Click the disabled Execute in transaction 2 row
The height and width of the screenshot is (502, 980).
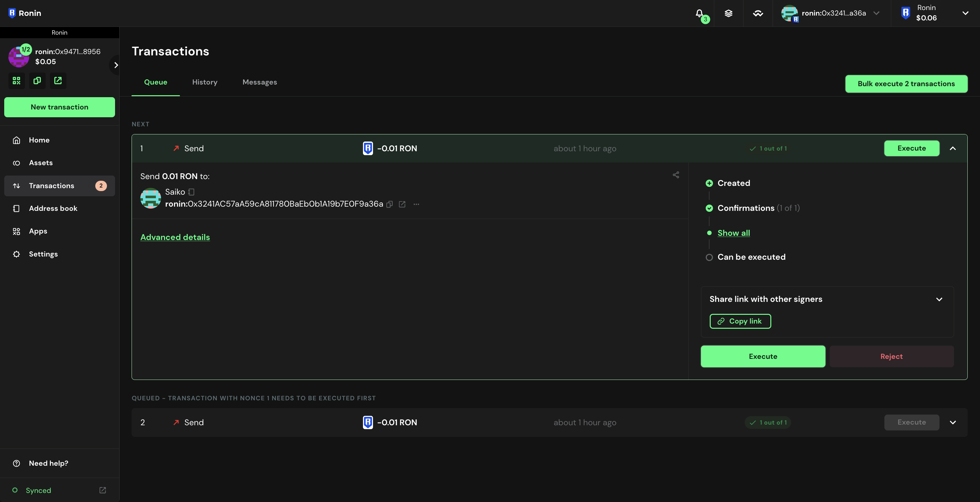912,423
